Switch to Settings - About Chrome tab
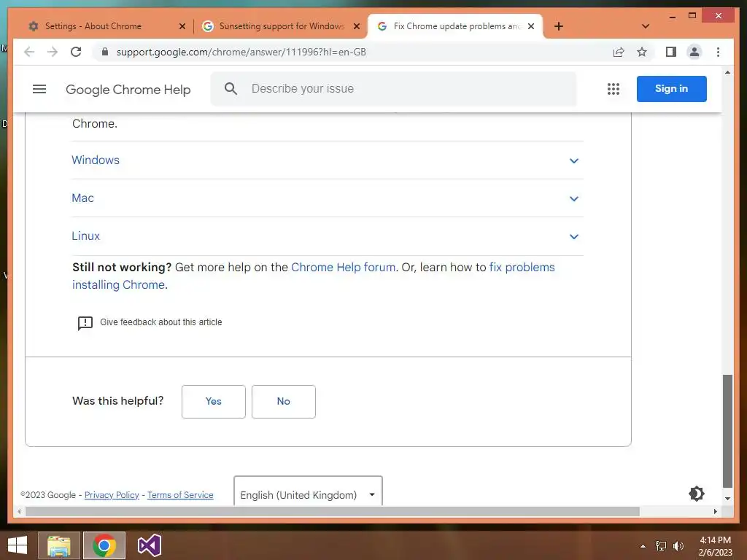Screen dimensions: 747x560 coord(107,26)
